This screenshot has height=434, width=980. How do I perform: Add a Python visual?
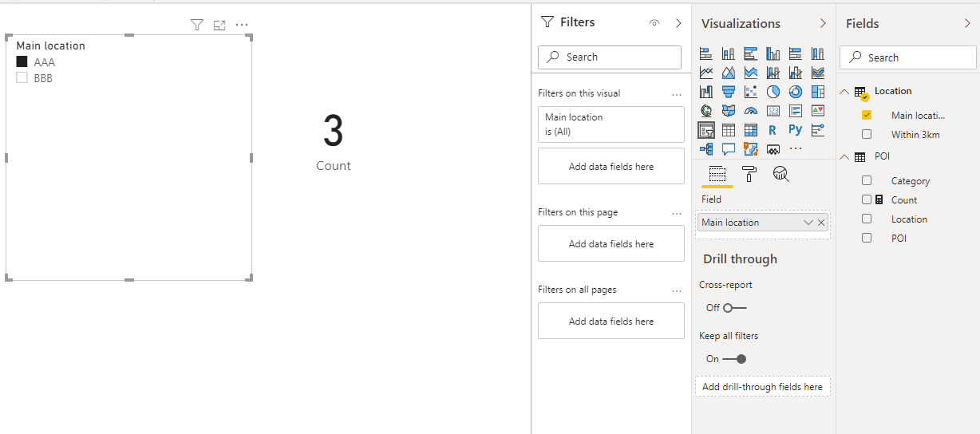point(795,130)
